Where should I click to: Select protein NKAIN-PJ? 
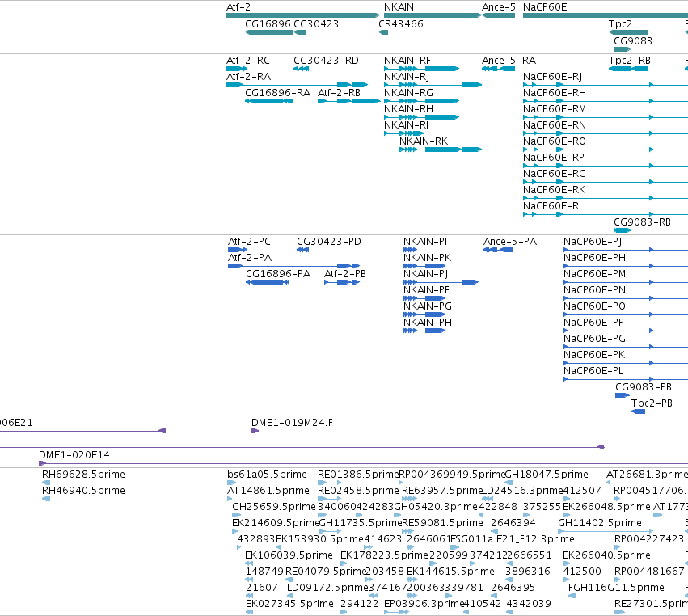[x=441, y=282]
